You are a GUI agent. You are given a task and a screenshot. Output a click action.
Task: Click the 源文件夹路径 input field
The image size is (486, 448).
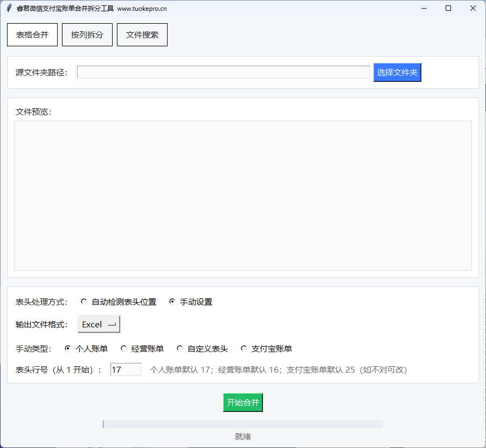[223, 72]
